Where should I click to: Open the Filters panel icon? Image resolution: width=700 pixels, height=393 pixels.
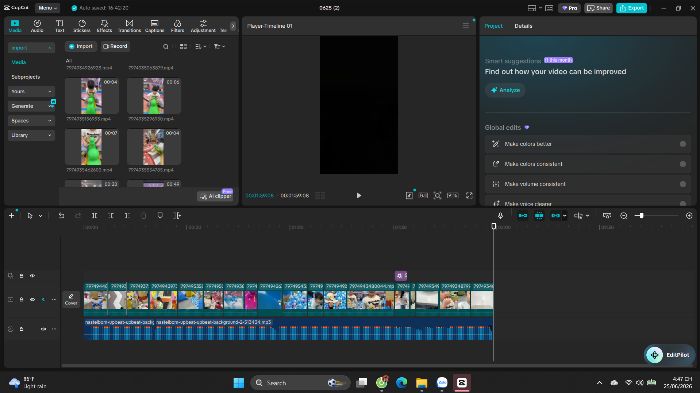[x=177, y=25]
